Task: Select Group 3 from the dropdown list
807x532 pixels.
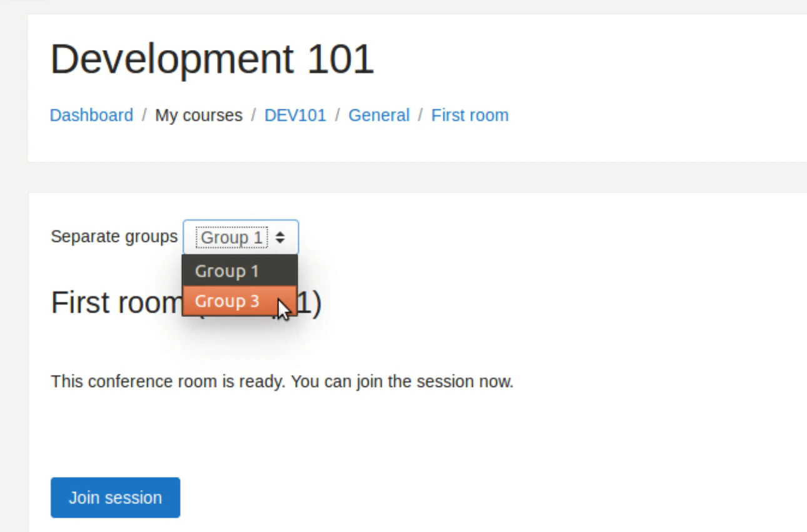Action: click(x=227, y=301)
